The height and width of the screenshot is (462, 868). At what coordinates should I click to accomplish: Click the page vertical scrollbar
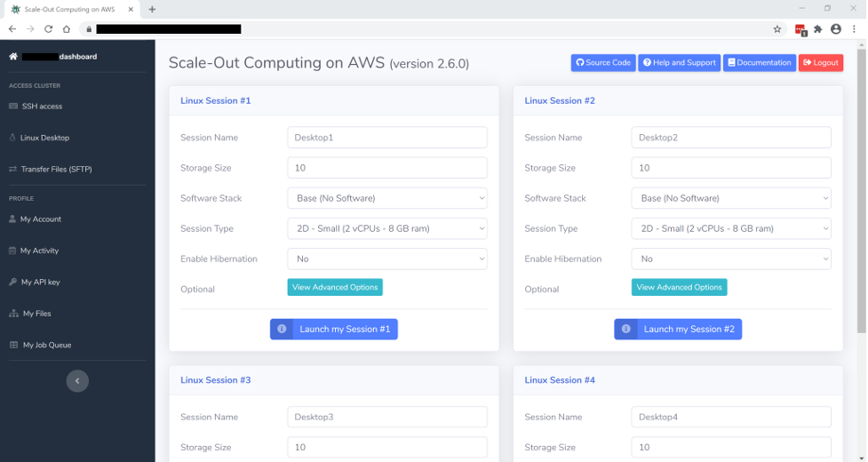click(x=862, y=191)
